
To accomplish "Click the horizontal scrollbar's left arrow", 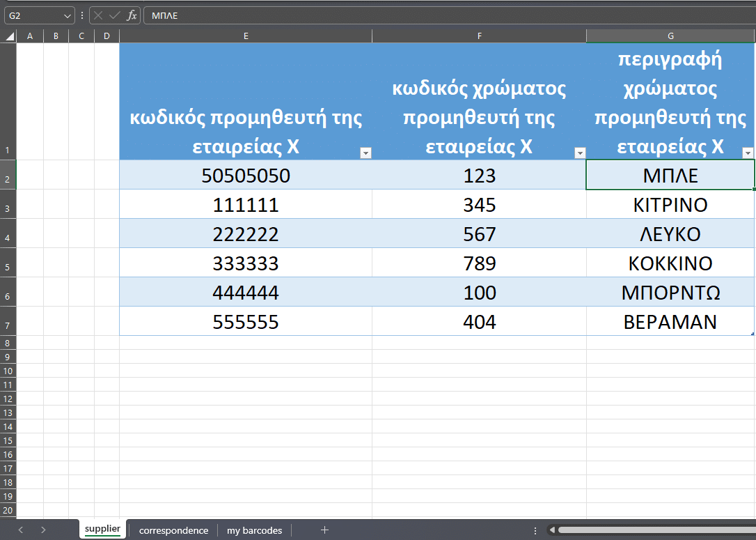I will click(552, 530).
